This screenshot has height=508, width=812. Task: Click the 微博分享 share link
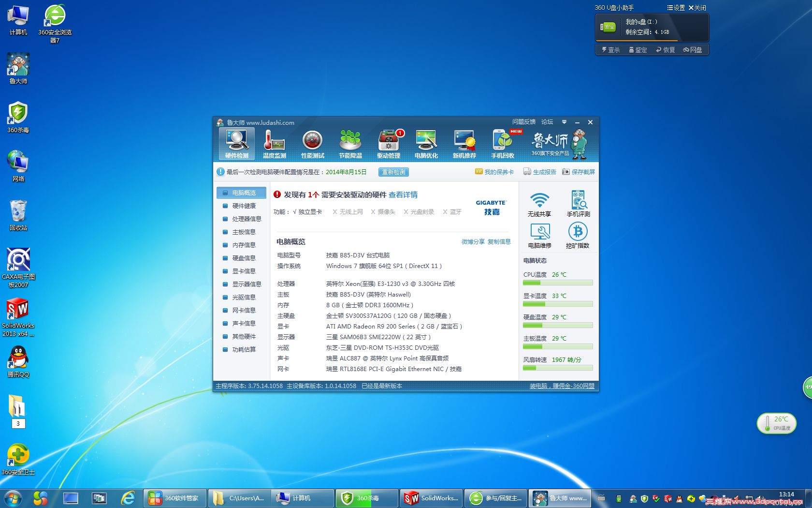(473, 242)
